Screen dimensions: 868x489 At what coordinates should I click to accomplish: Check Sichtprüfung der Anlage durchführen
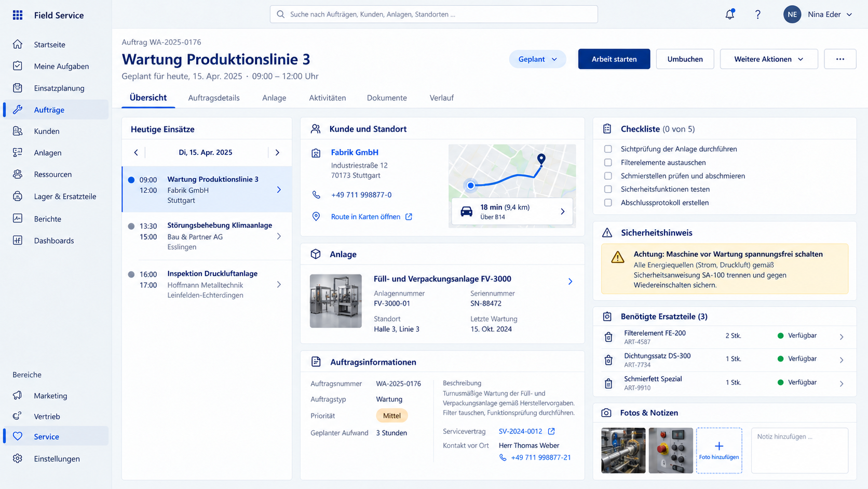pyautogui.click(x=608, y=149)
